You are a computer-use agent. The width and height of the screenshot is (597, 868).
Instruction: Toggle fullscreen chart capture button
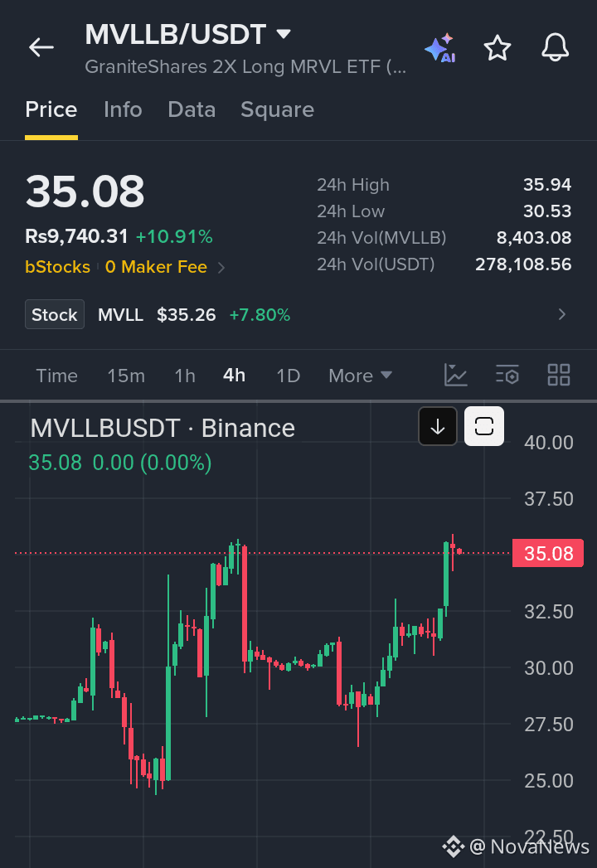tap(484, 426)
